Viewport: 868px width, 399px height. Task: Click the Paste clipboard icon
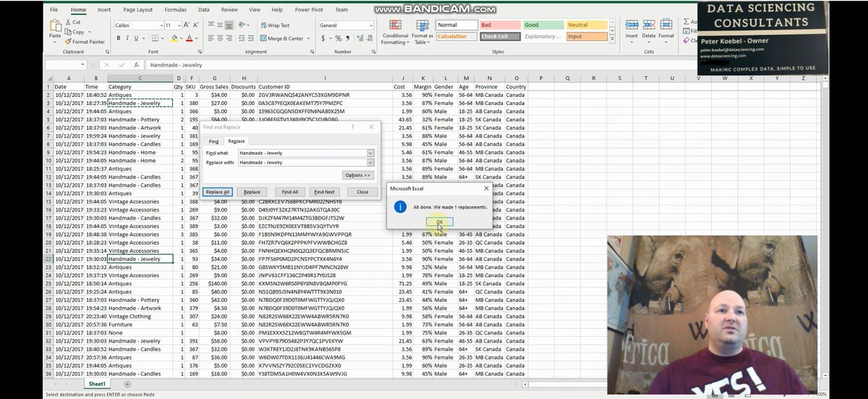55,26
